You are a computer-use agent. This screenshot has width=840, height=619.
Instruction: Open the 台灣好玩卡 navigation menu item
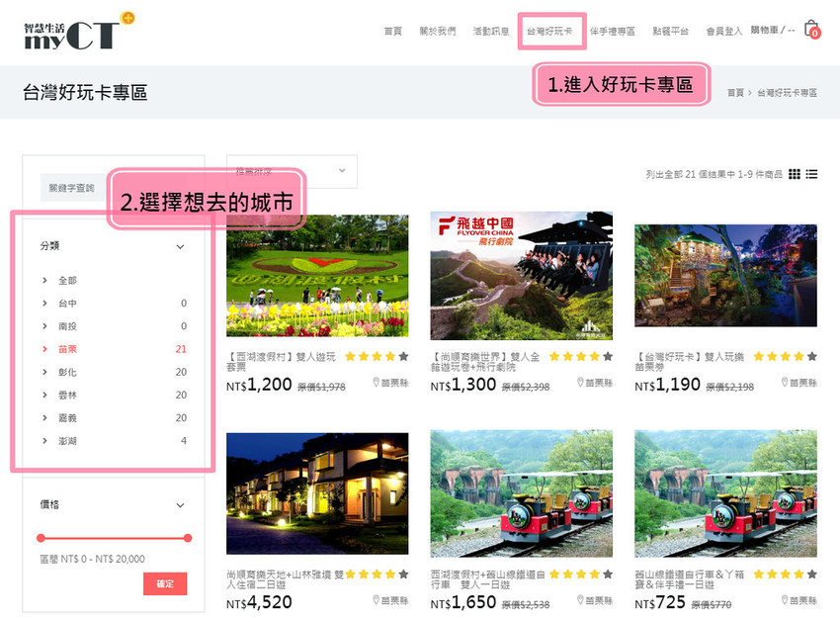coord(548,30)
